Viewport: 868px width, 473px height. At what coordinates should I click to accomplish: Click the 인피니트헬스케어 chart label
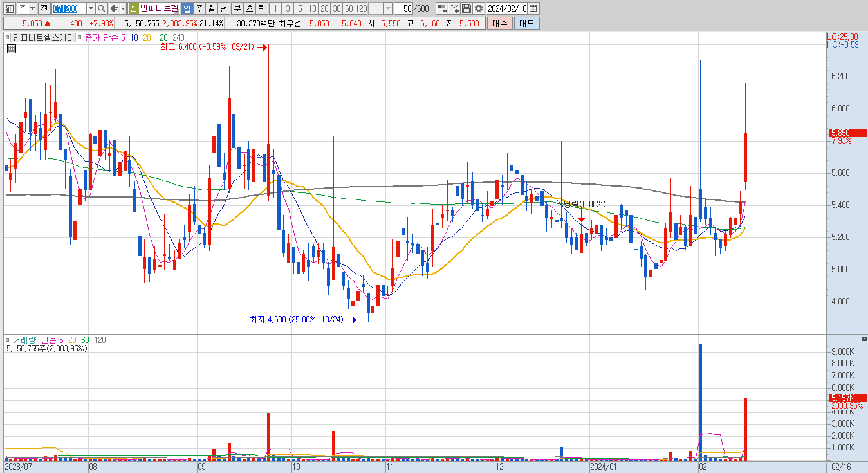[x=44, y=38]
